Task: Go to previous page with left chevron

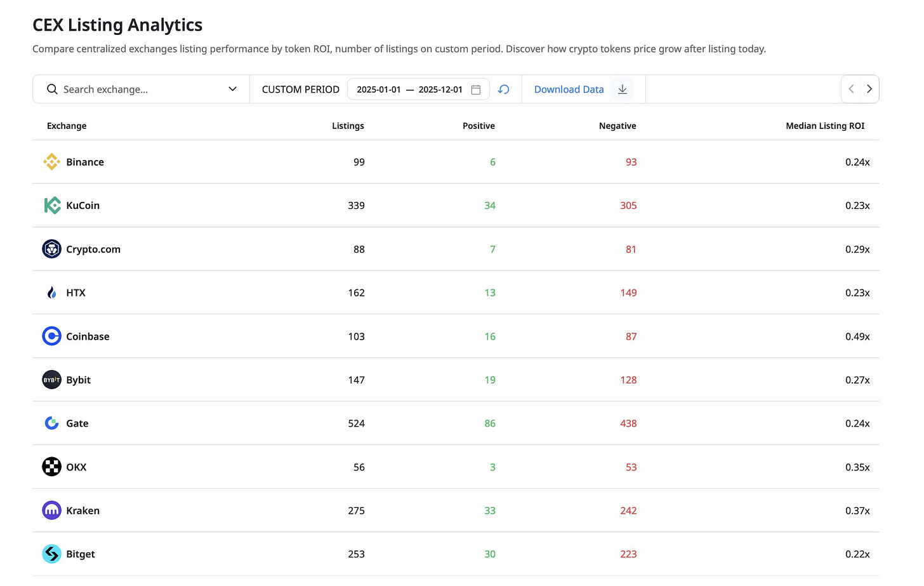Action: 852,90
